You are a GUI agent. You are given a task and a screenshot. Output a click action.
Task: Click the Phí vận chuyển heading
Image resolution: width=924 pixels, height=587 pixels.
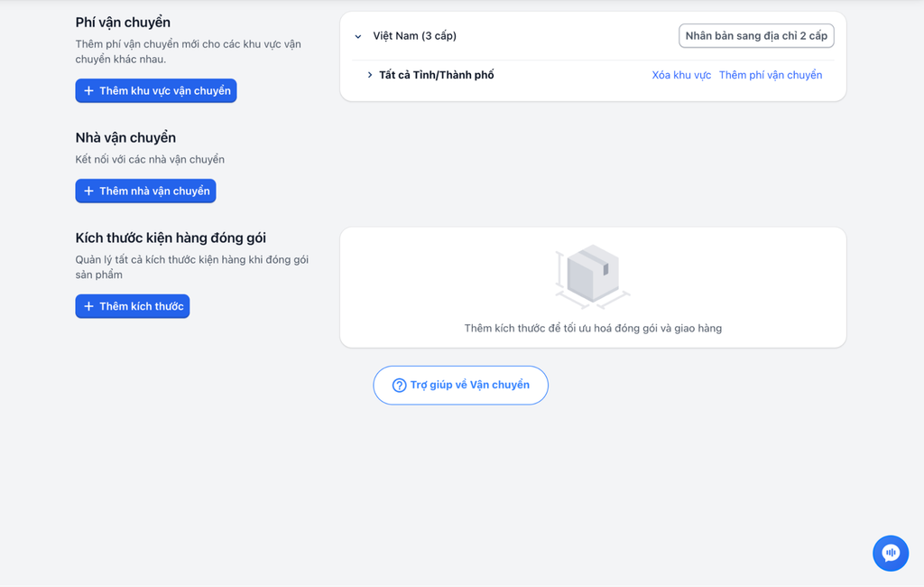click(x=123, y=23)
